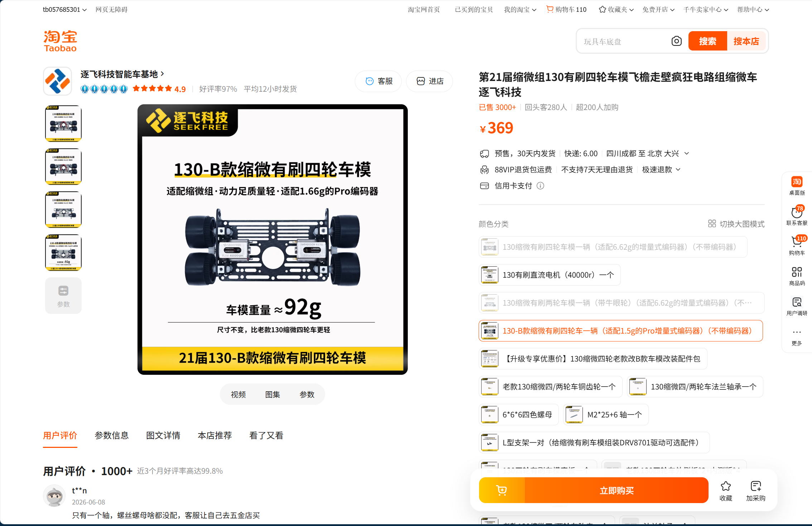Viewport: 812px width, 526px height.
Task: Open 已买到的宝贝 link
Action: tap(474, 9)
